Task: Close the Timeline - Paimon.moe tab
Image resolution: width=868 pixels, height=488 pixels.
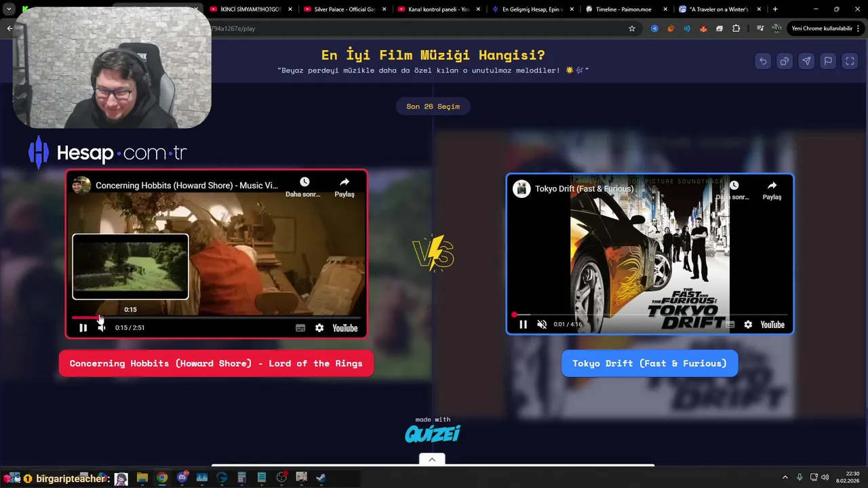Action: pos(665,9)
